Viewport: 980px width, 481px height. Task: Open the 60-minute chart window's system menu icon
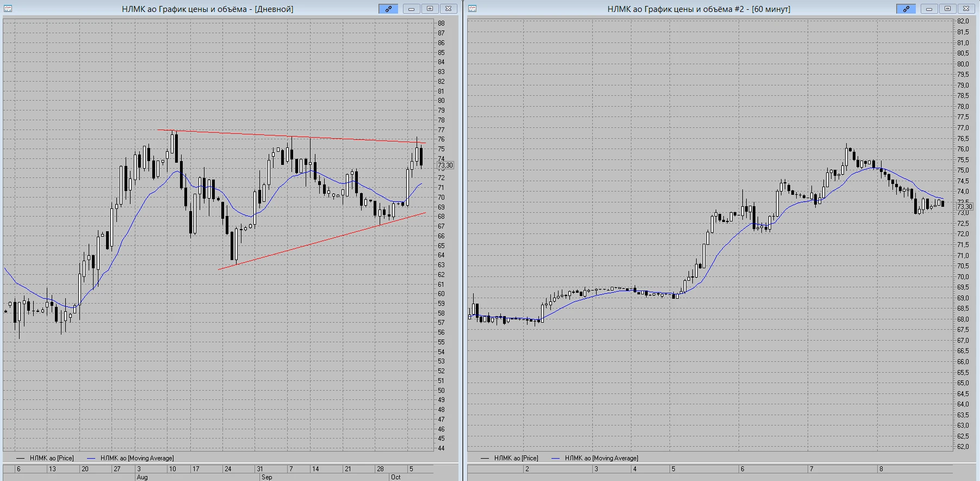[x=472, y=9]
